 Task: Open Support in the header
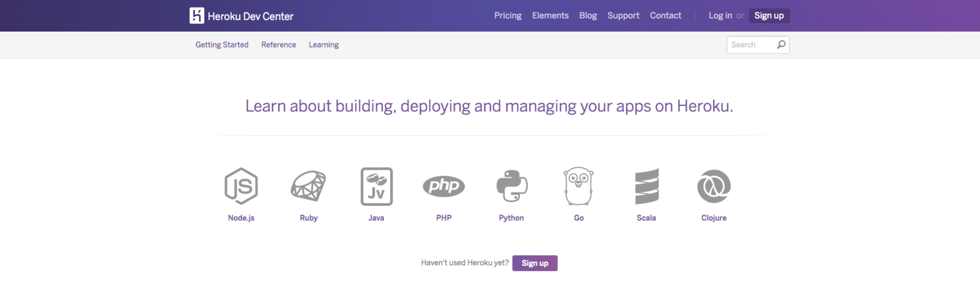[624, 16]
